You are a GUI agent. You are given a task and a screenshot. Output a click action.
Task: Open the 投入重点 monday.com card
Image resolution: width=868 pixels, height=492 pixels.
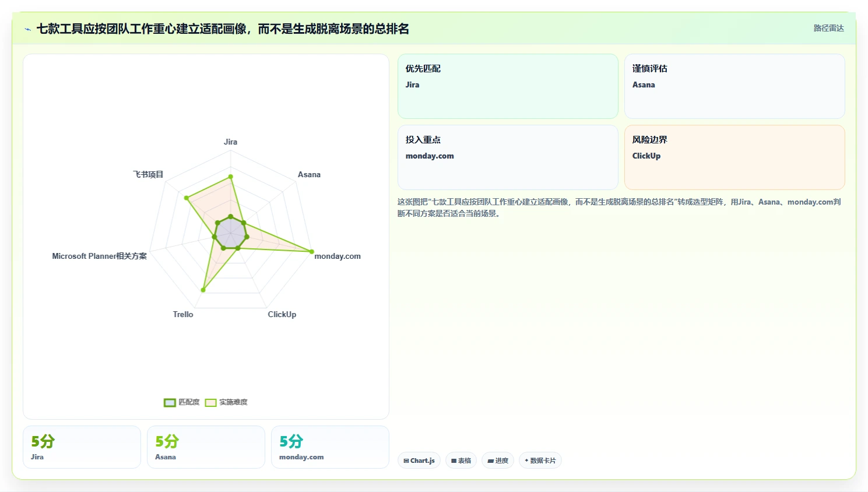[508, 157]
